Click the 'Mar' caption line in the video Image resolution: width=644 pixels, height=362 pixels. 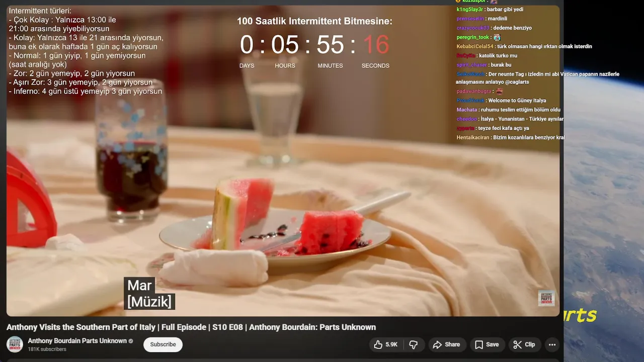click(x=139, y=286)
